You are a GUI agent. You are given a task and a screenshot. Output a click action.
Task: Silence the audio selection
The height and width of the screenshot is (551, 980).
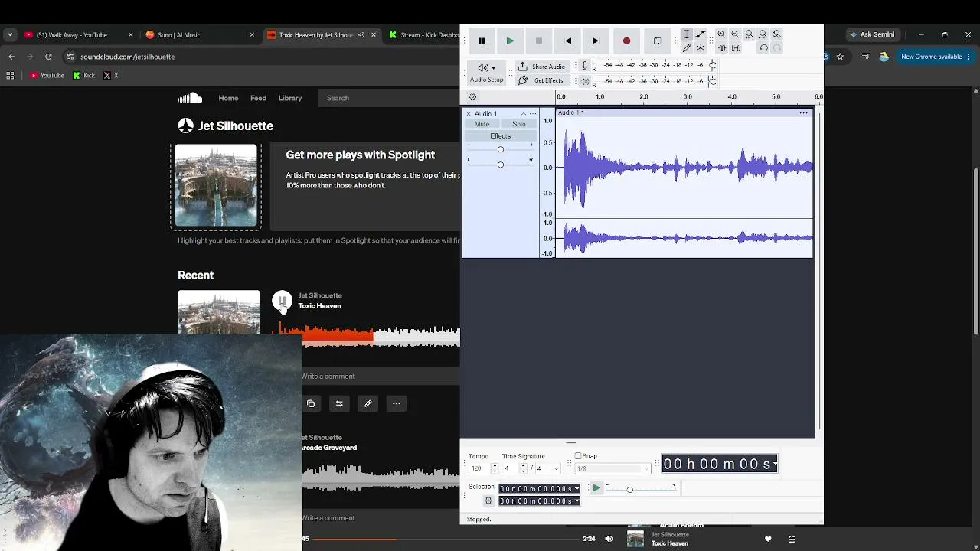coord(736,48)
